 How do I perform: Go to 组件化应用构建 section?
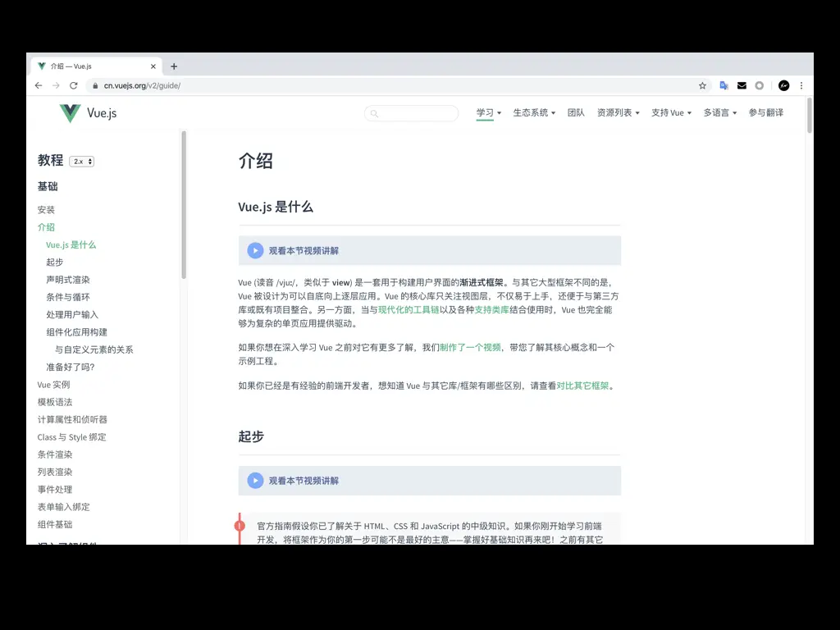(76, 332)
